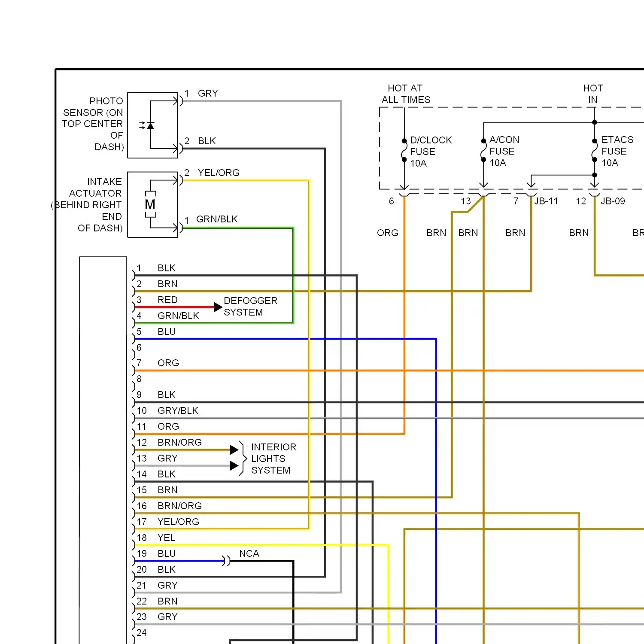Click connector pin 2 BRN label
Image resolution: width=644 pixels, height=644 pixels.
[167, 284]
